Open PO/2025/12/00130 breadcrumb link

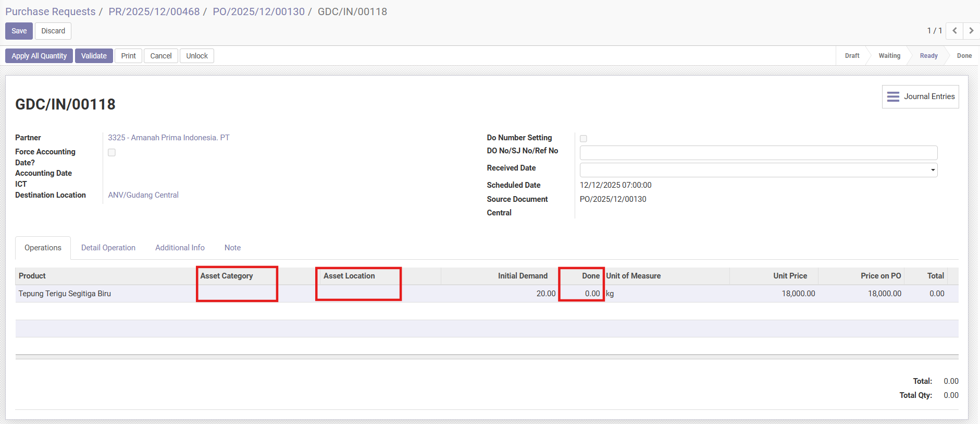258,11
